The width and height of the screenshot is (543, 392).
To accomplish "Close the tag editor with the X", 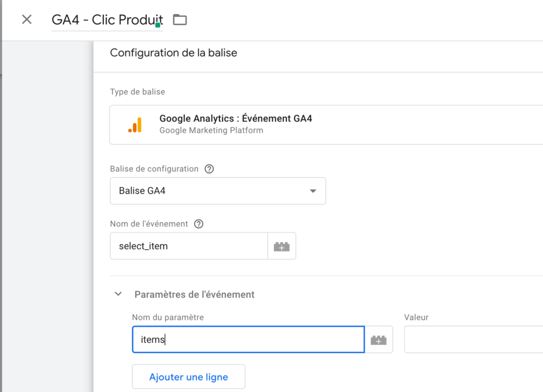I will pyautogui.click(x=27, y=20).
